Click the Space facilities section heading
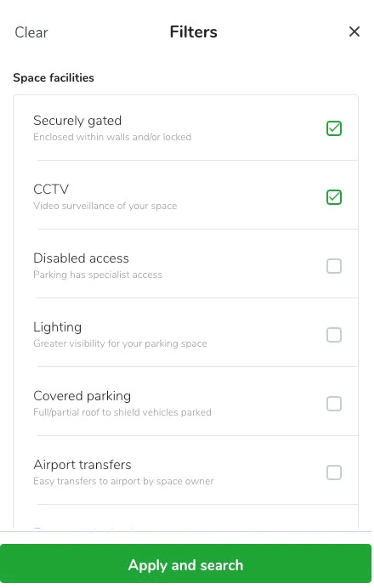The width and height of the screenshot is (374, 588). pyautogui.click(x=54, y=78)
